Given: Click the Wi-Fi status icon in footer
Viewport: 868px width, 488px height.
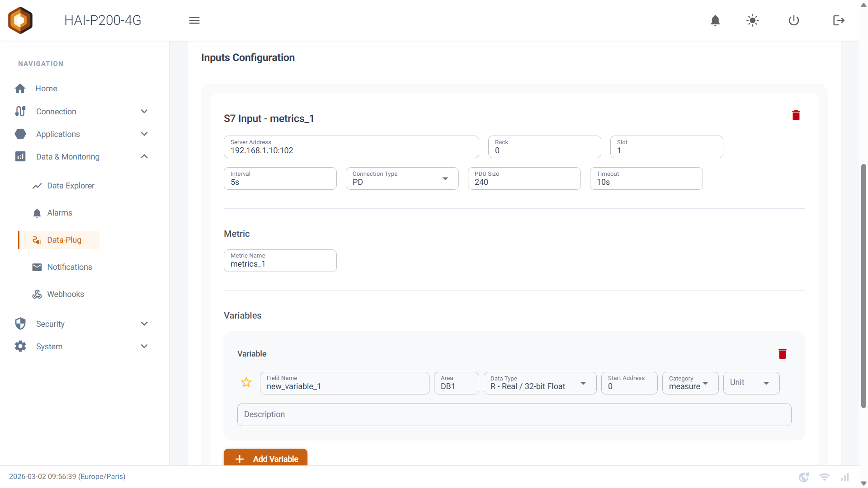Looking at the screenshot, I should 824,477.
